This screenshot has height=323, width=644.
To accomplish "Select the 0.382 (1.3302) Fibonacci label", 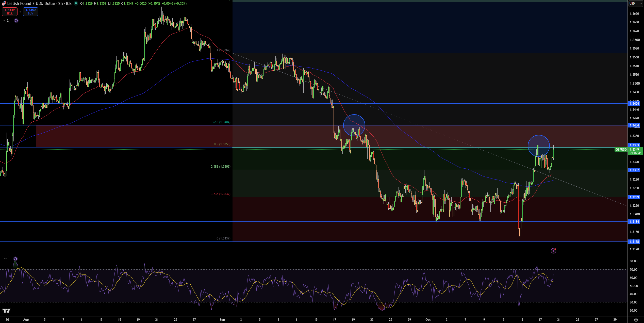I will (220, 167).
